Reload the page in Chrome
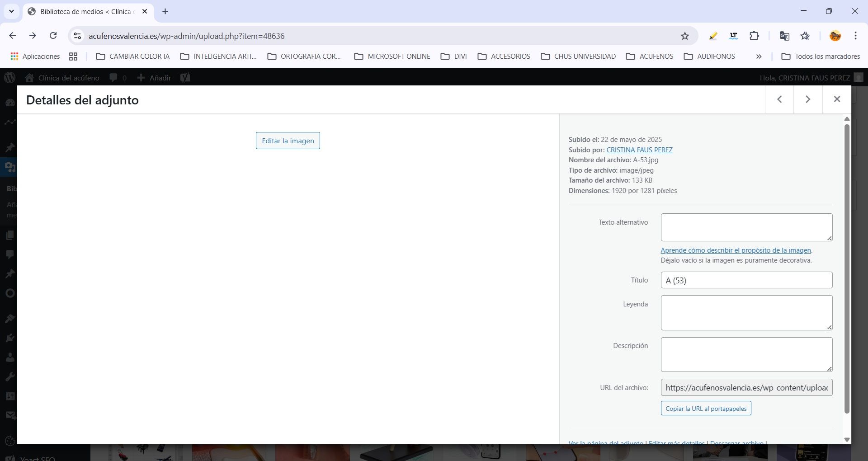 click(x=53, y=36)
